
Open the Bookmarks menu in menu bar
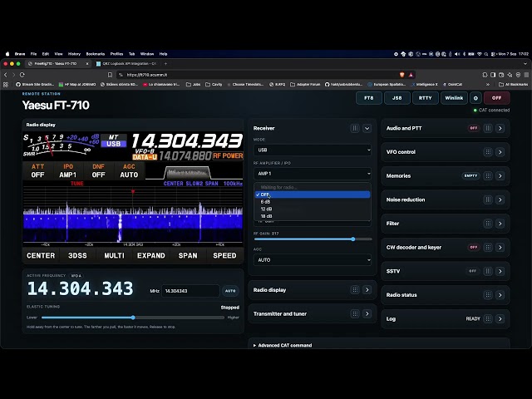point(96,54)
